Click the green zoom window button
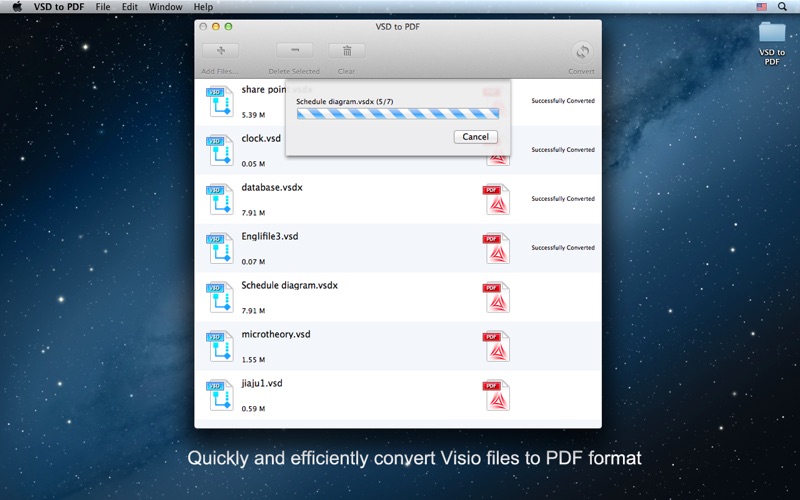 tap(228, 27)
